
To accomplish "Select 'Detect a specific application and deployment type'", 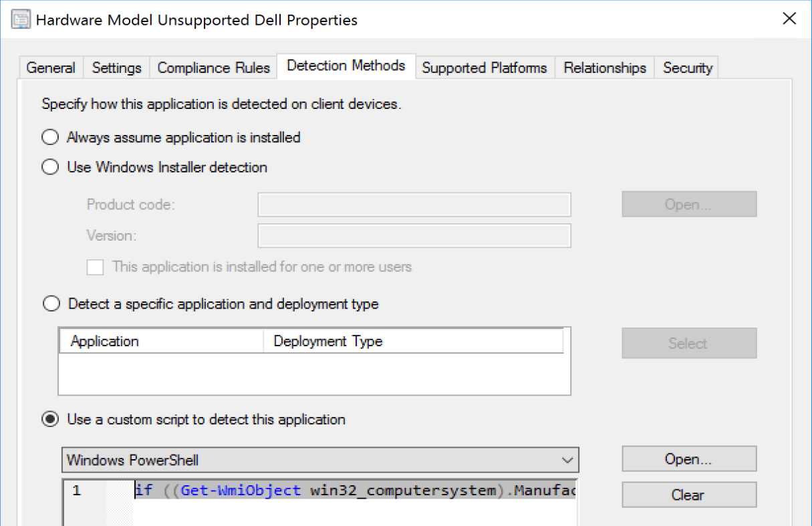I will (51, 304).
